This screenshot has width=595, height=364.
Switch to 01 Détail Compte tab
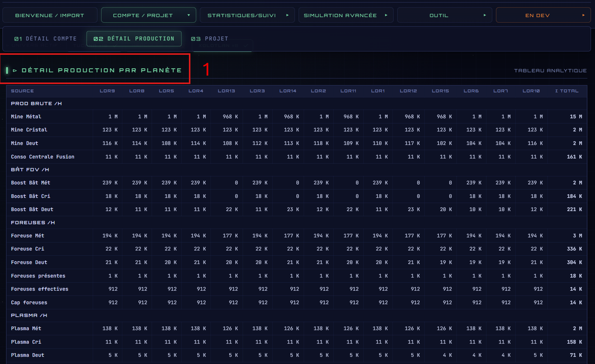(x=46, y=39)
